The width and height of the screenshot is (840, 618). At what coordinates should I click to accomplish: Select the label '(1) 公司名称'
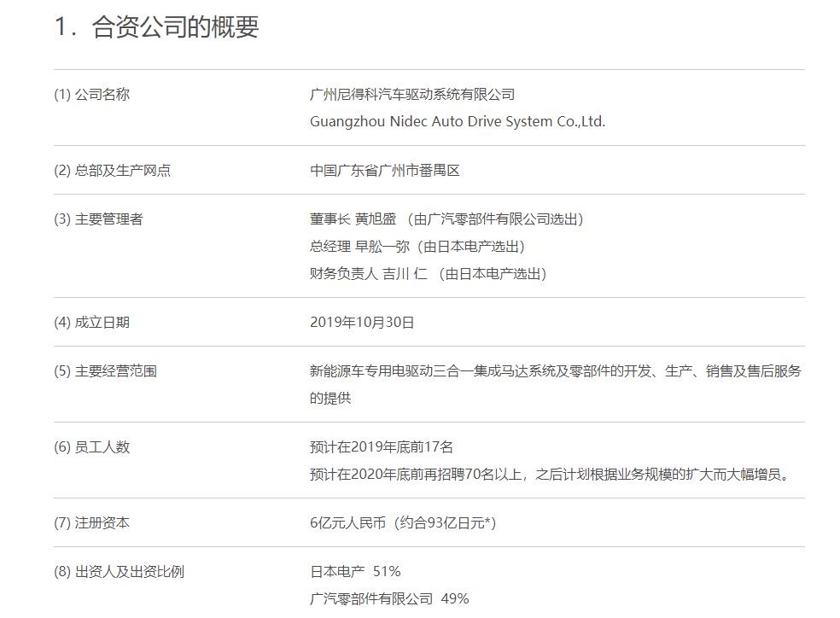click(x=91, y=94)
